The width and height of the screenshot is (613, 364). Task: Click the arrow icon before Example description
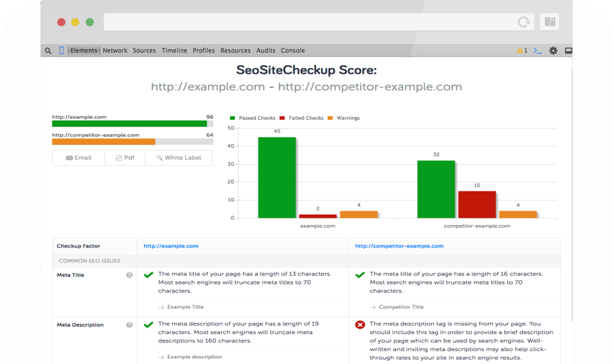click(x=161, y=358)
